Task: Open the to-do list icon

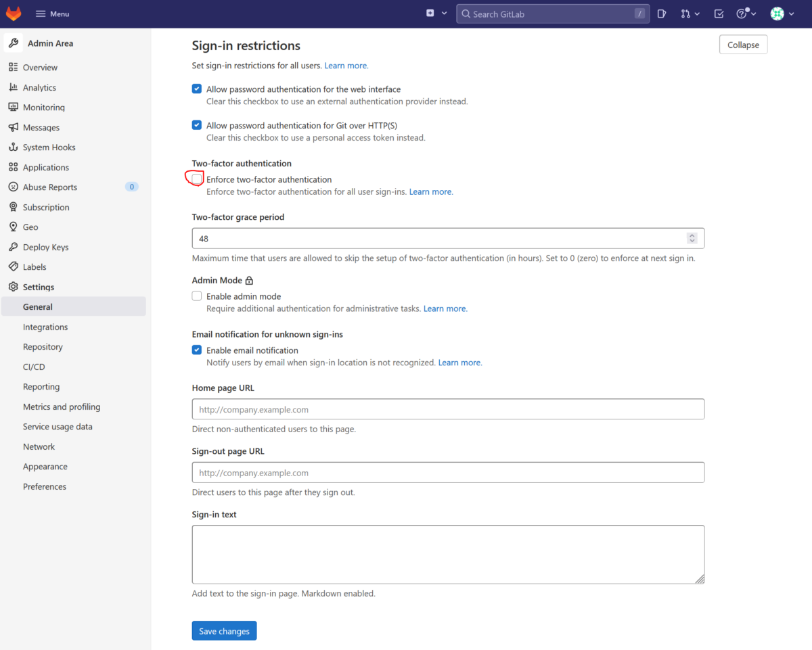Action: pos(718,14)
